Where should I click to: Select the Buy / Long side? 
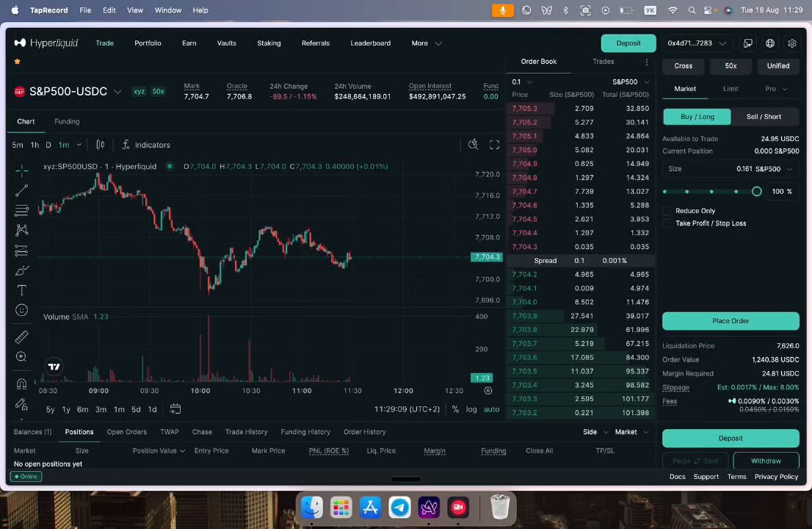[697, 117]
